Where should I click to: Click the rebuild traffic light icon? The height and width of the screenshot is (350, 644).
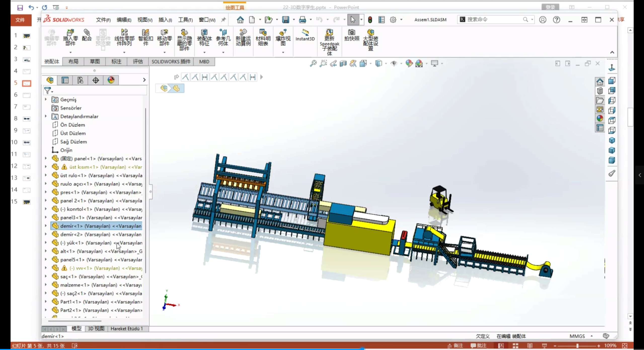(370, 20)
